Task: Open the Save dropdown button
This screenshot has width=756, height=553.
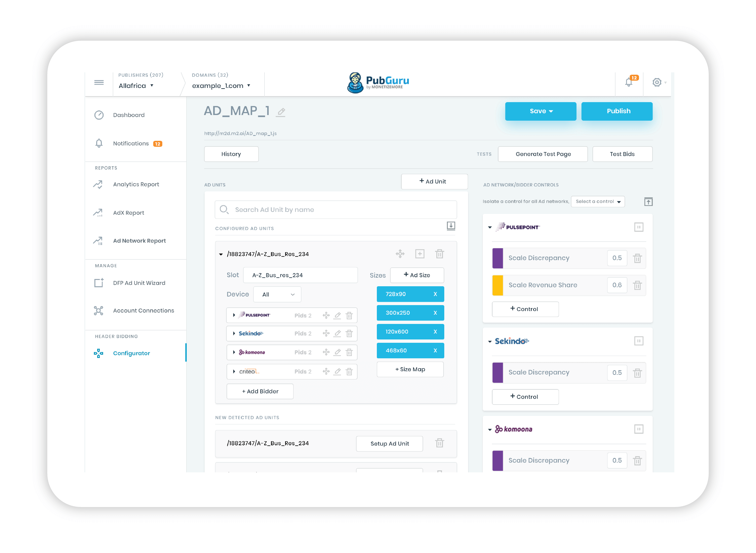Action: point(540,111)
